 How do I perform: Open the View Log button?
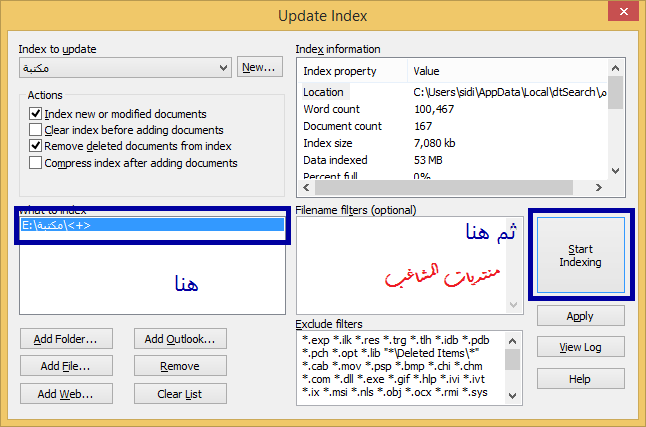pos(581,347)
